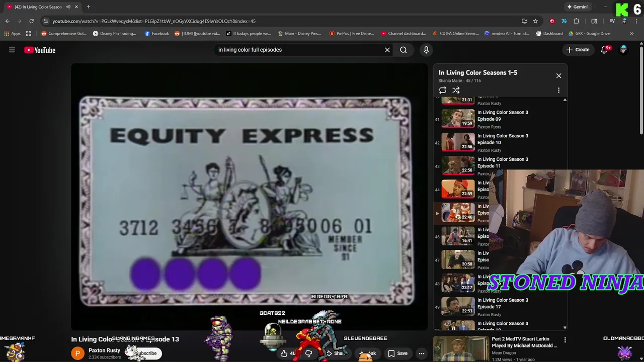
Task: Click the page vertical scrollbar
Action: point(641,90)
